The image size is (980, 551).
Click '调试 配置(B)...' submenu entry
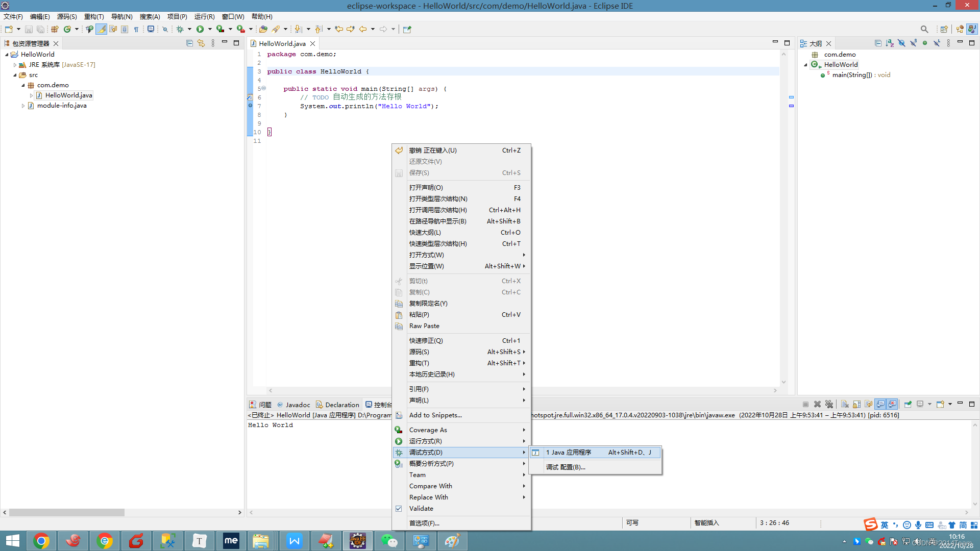tap(566, 467)
